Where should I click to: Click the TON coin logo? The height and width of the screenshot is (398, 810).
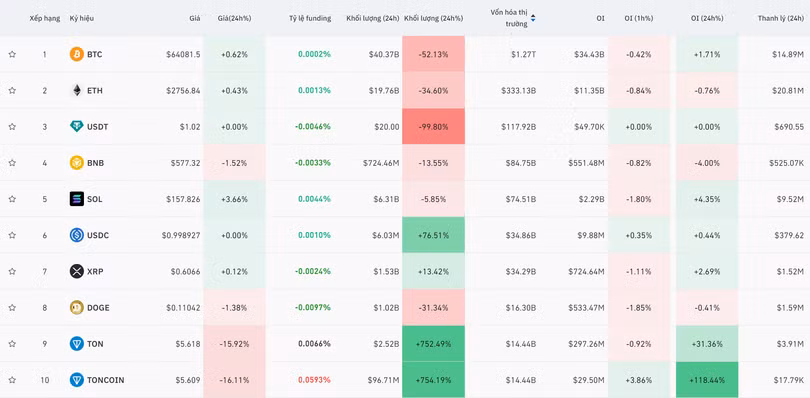pos(76,344)
